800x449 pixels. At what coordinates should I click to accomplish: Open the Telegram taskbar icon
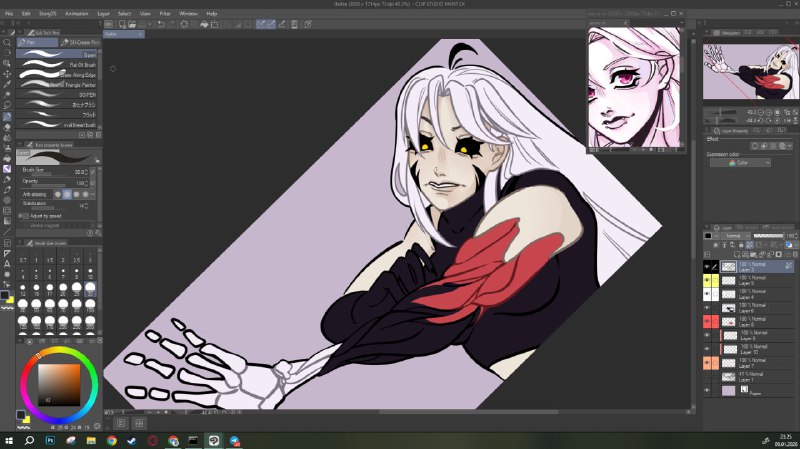(234, 440)
